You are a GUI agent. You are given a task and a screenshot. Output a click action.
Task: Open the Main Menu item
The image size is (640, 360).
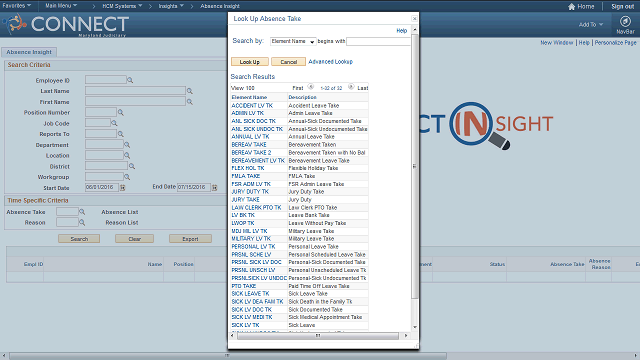tap(61, 6)
